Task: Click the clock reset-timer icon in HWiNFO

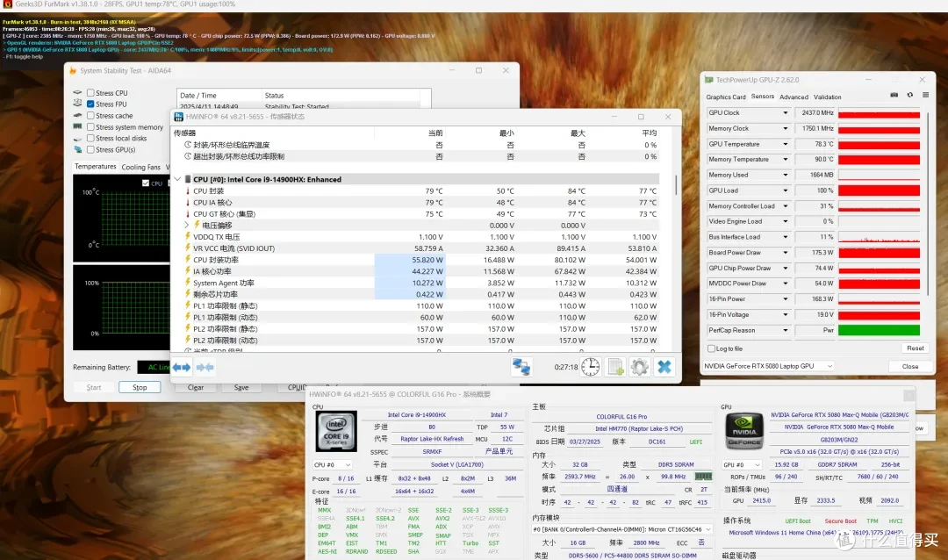Action: (590, 367)
